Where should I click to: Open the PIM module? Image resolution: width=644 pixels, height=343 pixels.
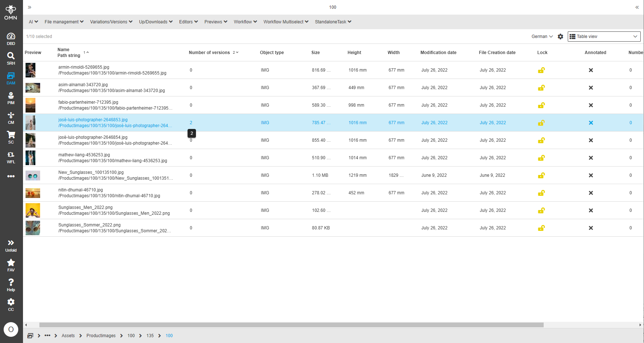11,98
